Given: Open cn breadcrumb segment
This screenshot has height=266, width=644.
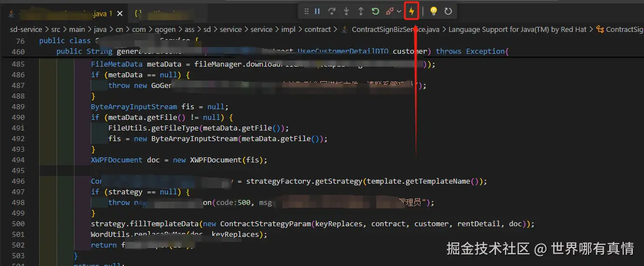Looking at the screenshot, I should pyautogui.click(x=119, y=29).
